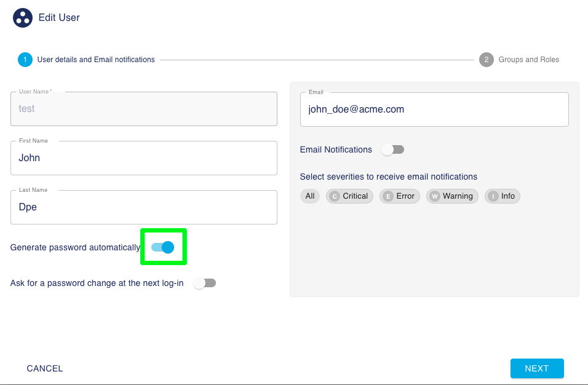Enable password change at next log-in
588x385 pixels.
click(x=204, y=283)
